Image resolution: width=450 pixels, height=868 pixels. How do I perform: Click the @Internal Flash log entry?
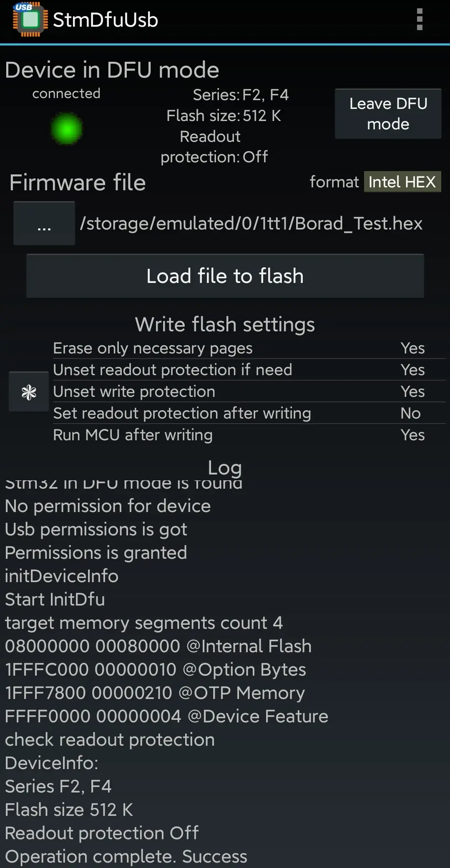click(158, 646)
